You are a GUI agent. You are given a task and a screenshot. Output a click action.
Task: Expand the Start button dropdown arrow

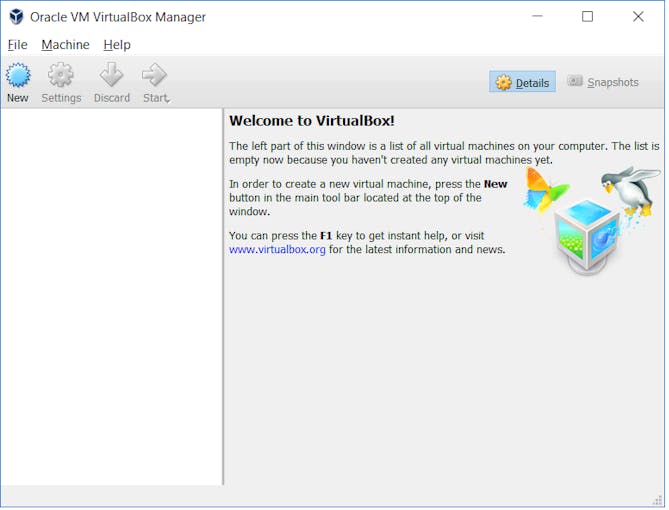(x=169, y=100)
